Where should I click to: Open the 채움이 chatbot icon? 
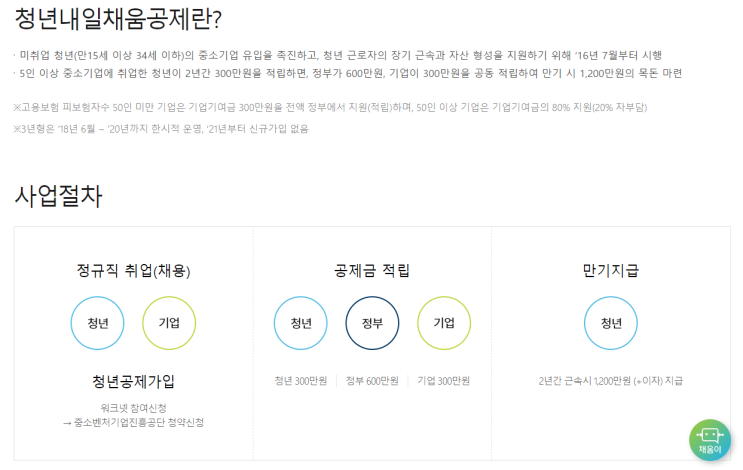[x=709, y=440]
